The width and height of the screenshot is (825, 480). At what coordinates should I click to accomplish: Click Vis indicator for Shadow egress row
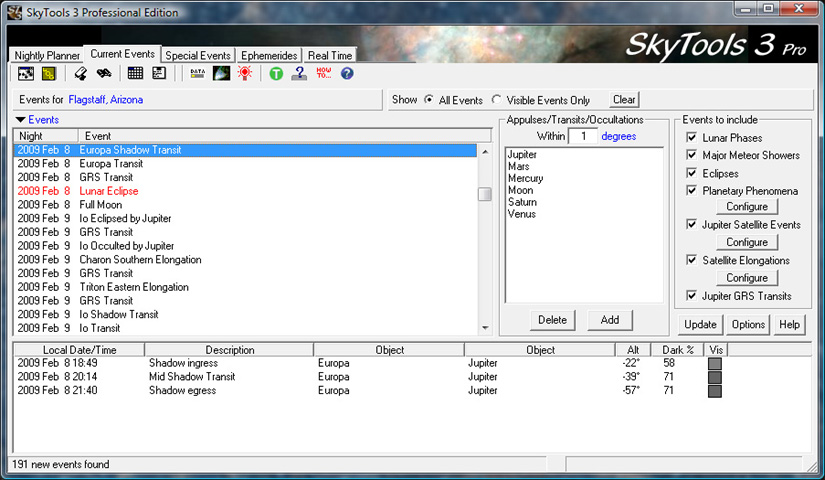[715, 391]
